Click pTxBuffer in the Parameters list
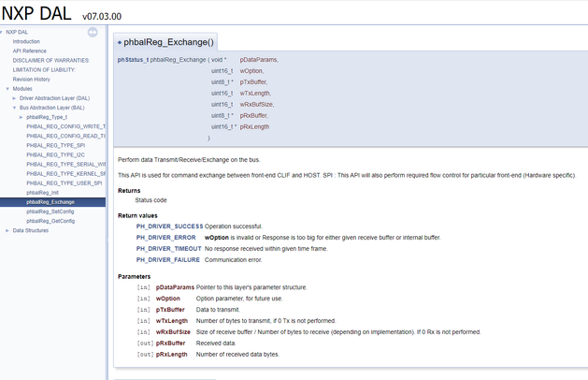Image resolution: width=588 pixels, height=380 pixels. [170, 310]
